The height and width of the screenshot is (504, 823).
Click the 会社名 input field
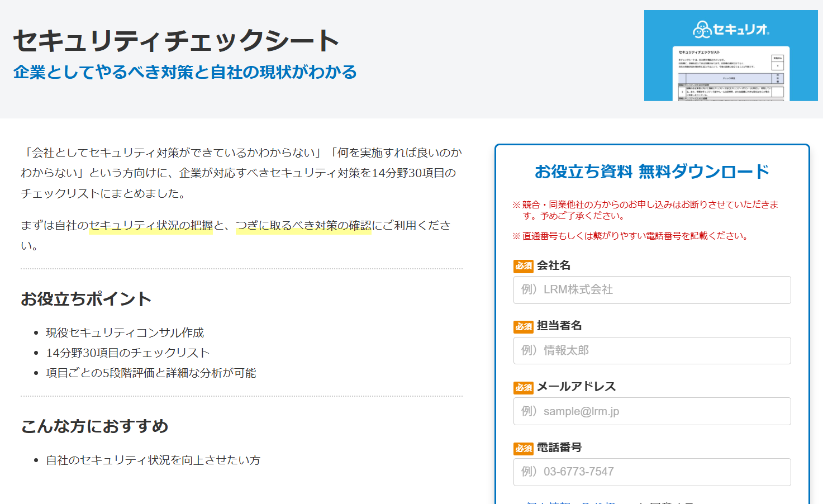[x=651, y=289]
